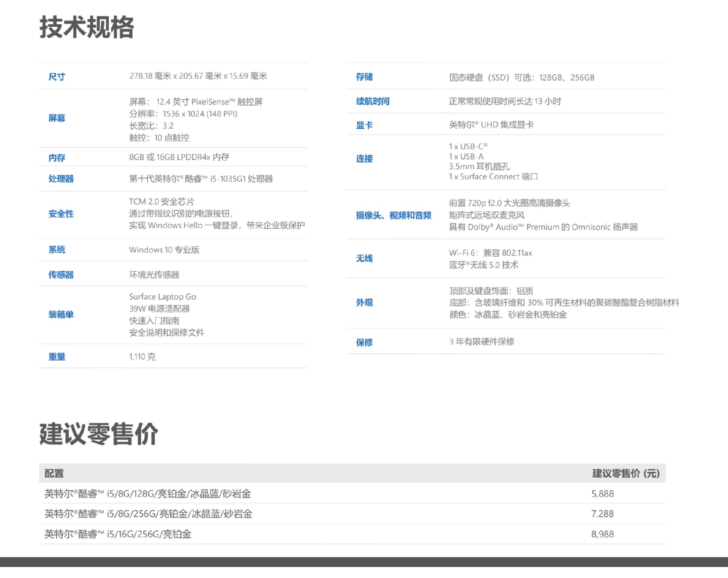Image resolution: width=728 pixels, height=578 pixels.
Task: Select the 屏幕 specification label
Action: [57, 118]
